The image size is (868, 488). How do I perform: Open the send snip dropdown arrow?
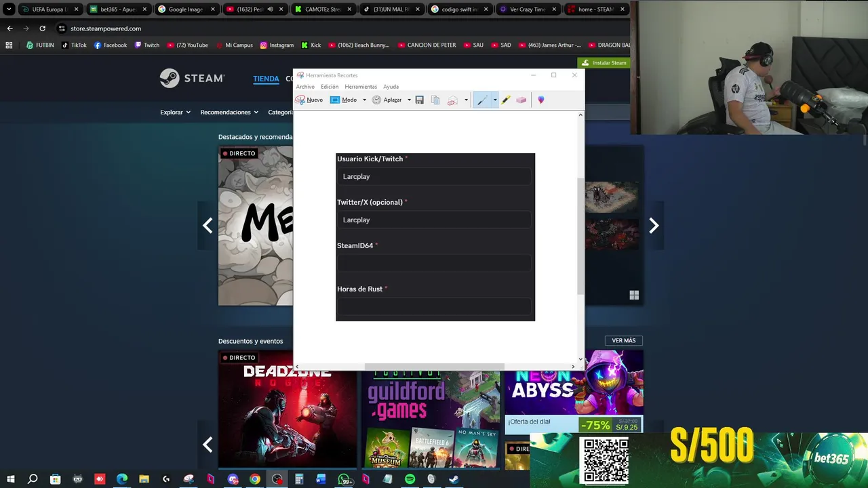tap(466, 100)
